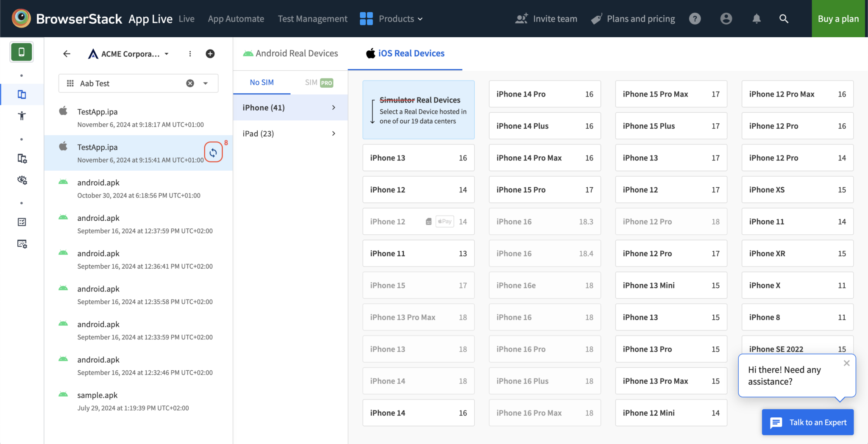Select the No SIM option
The width and height of the screenshot is (868, 444).
262,82
